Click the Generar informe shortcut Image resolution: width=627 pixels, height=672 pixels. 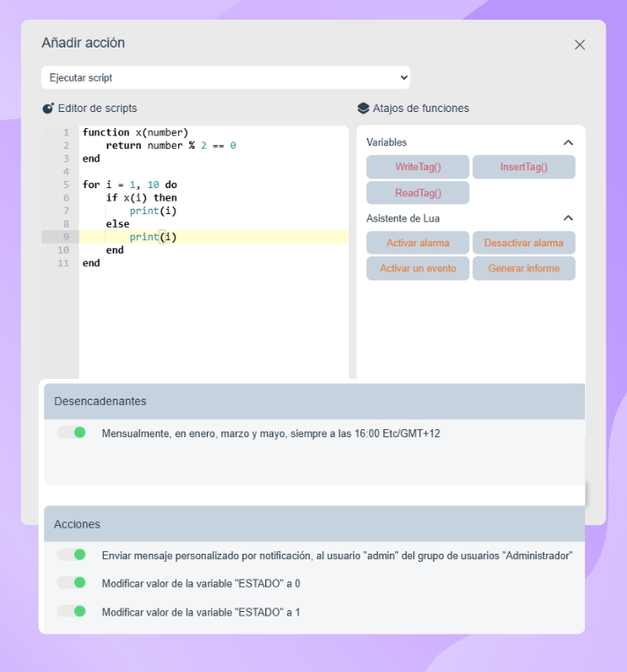tap(524, 268)
